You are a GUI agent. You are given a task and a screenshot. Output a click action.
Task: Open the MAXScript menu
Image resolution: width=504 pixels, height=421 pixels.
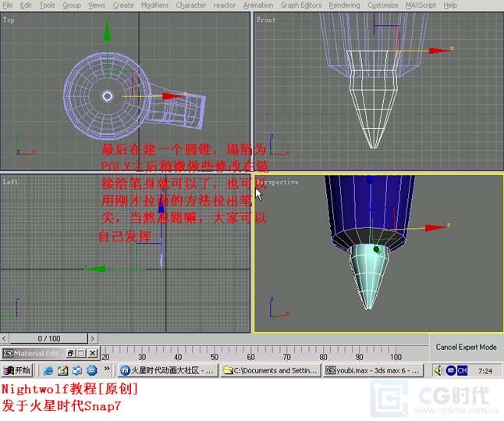point(421,5)
